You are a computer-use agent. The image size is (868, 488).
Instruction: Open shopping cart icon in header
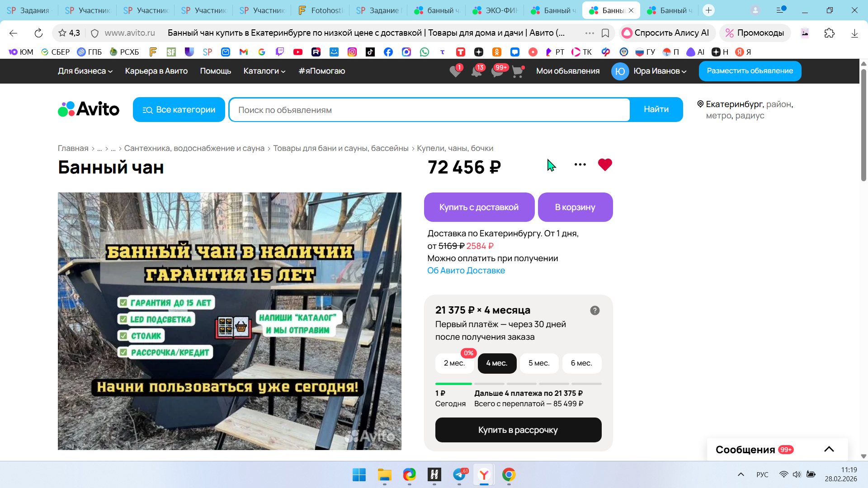point(517,71)
